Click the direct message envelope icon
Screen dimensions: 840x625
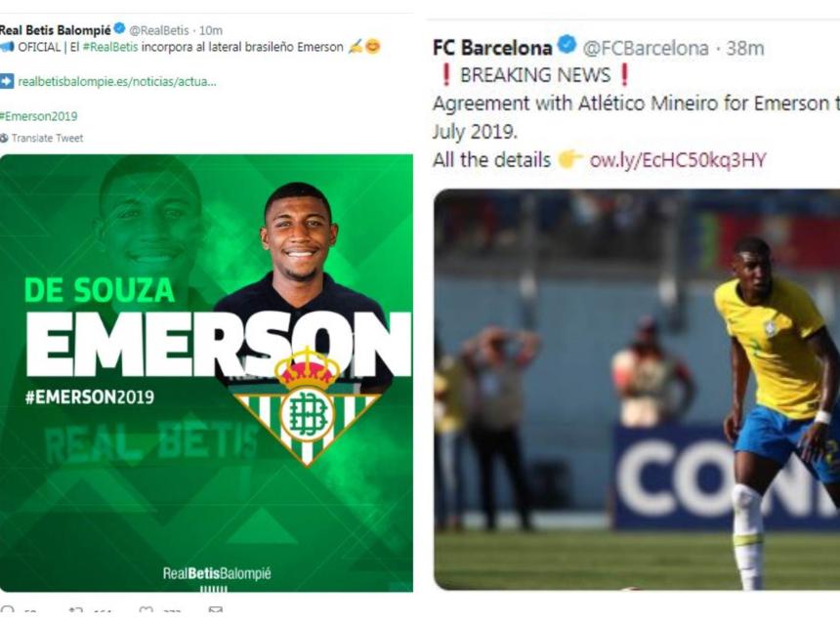(x=215, y=609)
